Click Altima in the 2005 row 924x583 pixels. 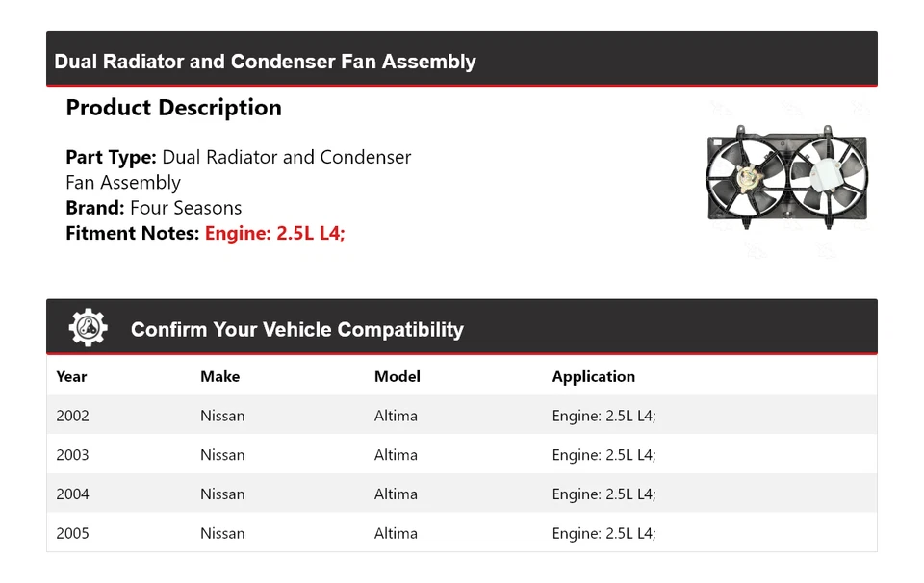396,533
